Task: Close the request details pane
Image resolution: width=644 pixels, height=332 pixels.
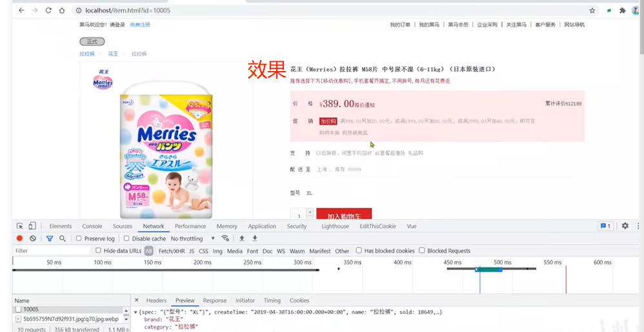Action: pyautogui.click(x=137, y=300)
